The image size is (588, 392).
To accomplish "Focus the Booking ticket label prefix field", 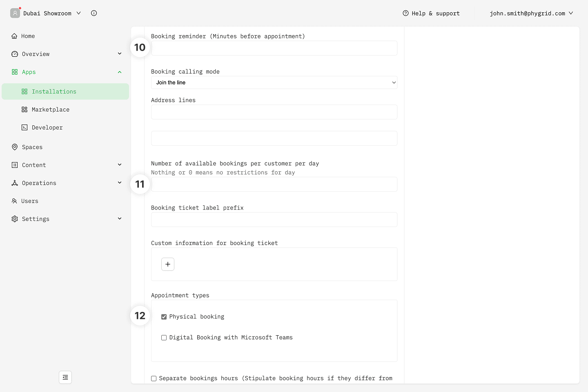I will coord(274,220).
